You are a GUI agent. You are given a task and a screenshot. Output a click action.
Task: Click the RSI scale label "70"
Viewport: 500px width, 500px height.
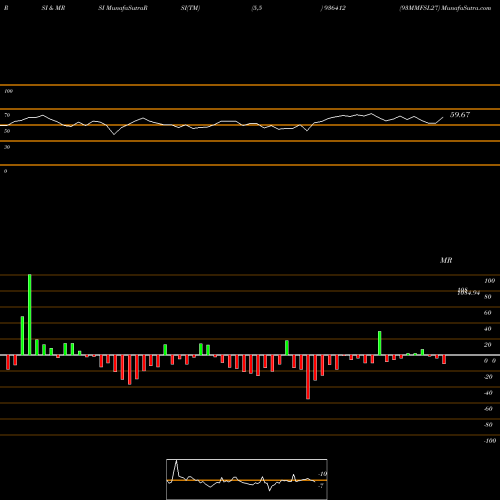tap(7, 115)
